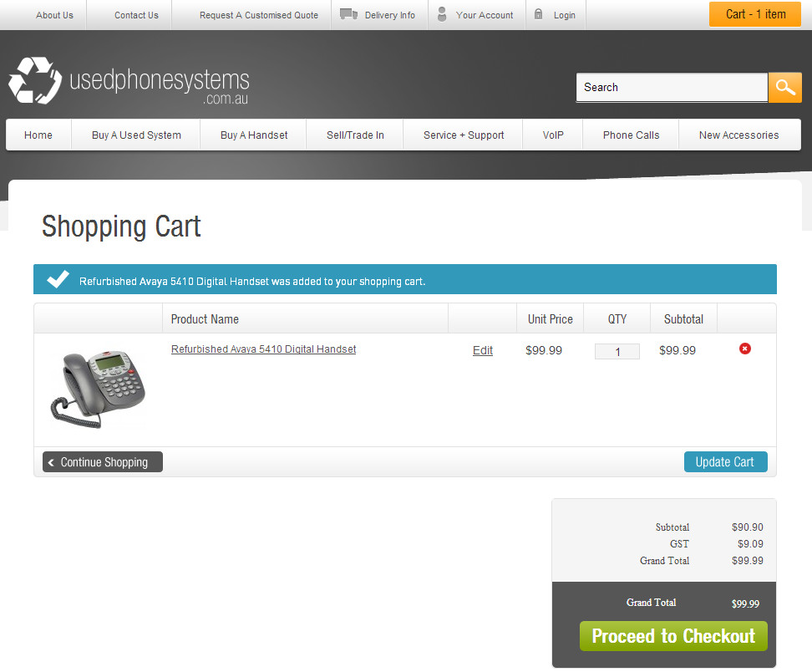Click the GST $9.09 amount

pyautogui.click(x=750, y=543)
